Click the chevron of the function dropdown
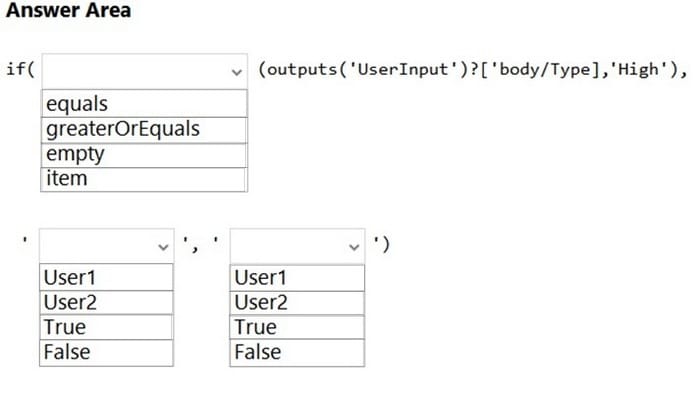 [x=237, y=72]
